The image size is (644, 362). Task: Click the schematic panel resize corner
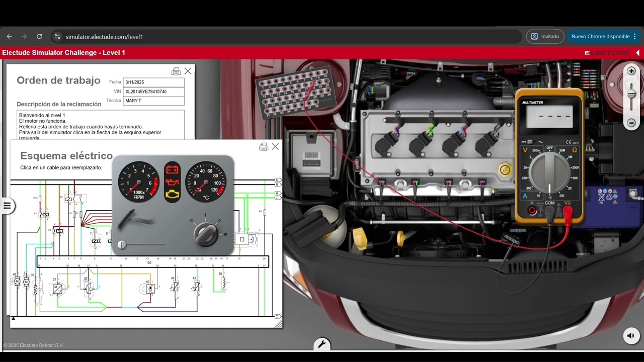[x=278, y=324]
